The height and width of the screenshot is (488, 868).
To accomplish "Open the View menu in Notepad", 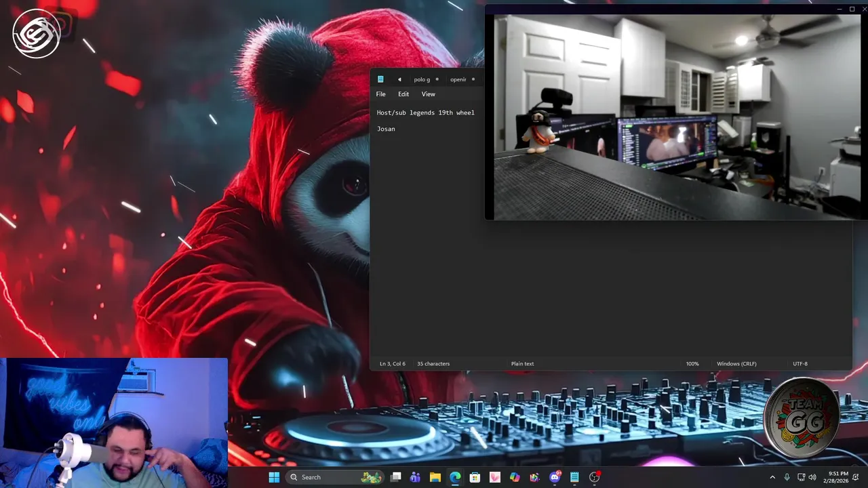I will (428, 94).
